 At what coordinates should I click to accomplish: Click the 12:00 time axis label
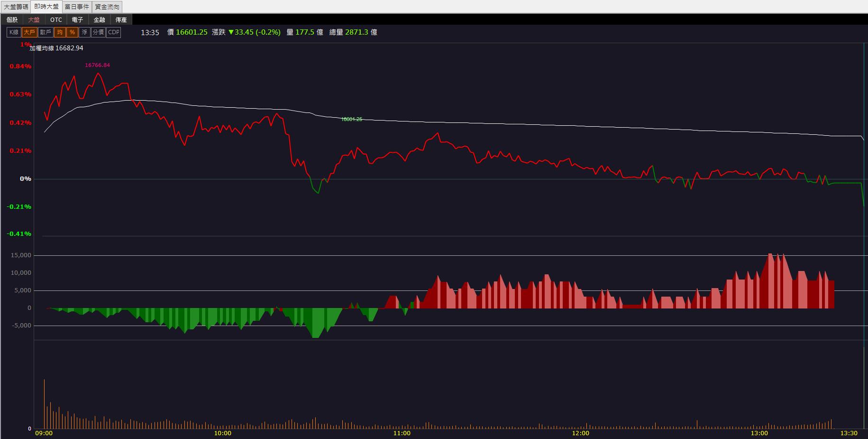[x=581, y=433]
